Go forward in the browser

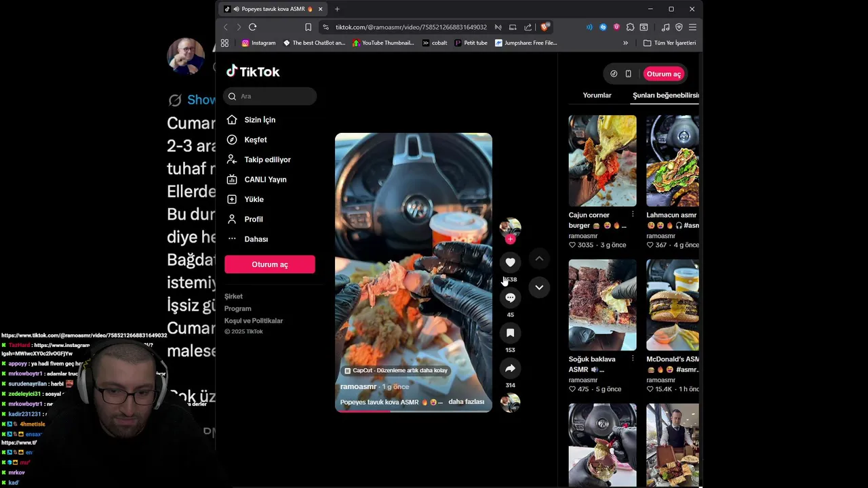pyautogui.click(x=239, y=27)
